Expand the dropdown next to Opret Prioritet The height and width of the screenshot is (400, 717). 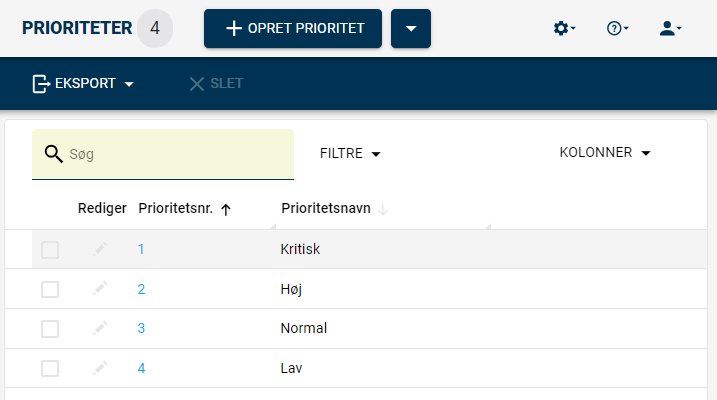coord(411,28)
